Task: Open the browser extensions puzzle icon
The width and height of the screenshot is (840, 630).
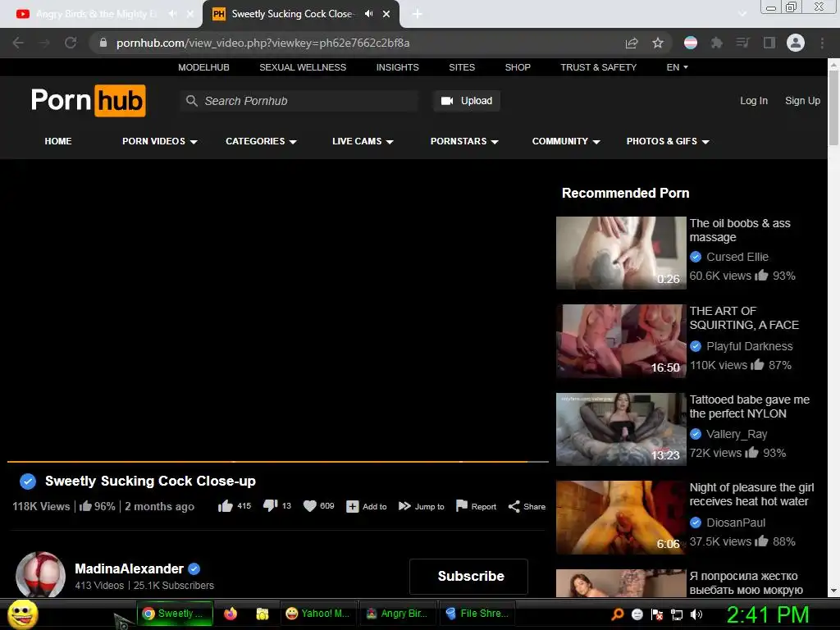Action: [x=717, y=43]
